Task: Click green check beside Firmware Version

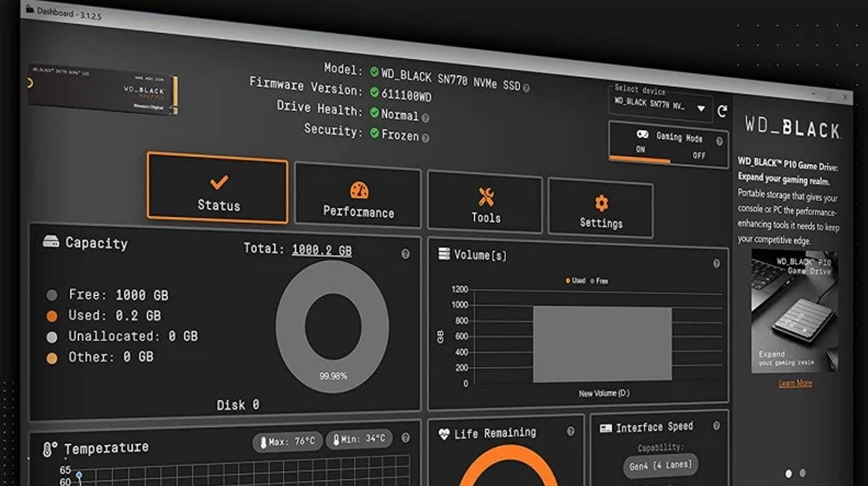Action: (x=374, y=93)
